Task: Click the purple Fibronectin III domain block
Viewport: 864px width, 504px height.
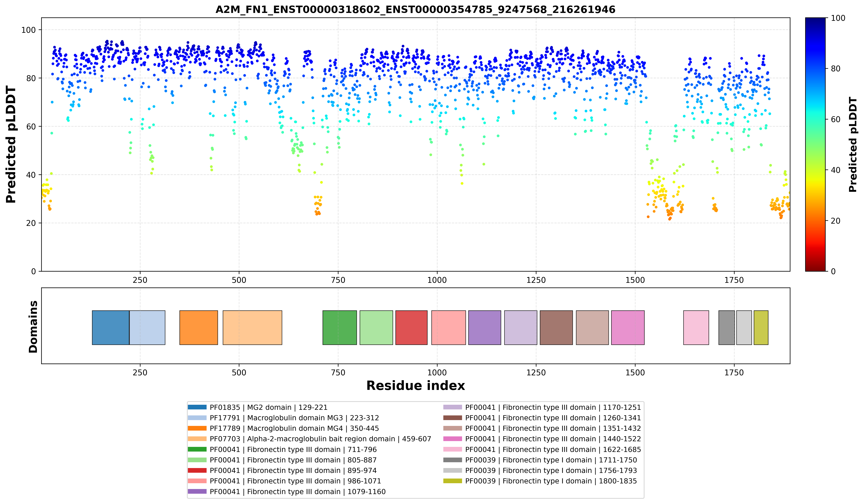Action: click(x=485, y=327)
